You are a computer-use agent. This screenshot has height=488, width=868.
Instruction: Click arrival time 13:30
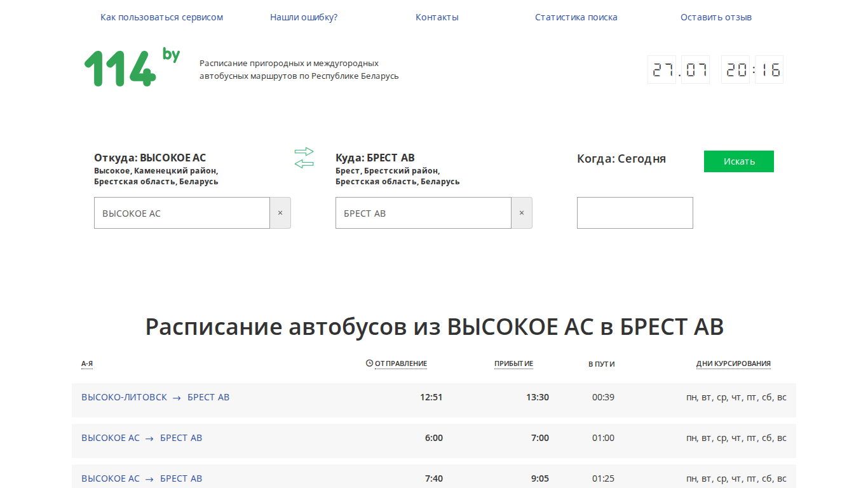point(538,397)
